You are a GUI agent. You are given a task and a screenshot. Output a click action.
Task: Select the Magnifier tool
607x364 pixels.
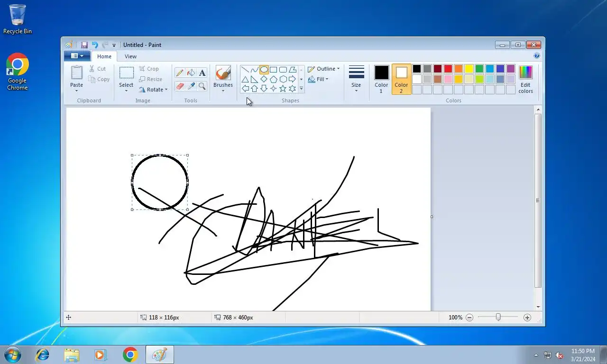click(x=202, y=86)
